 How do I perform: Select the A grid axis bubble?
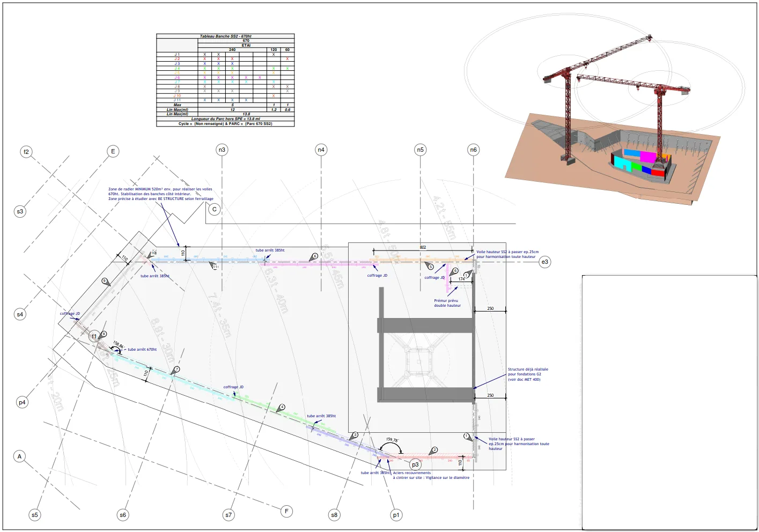(19, 456)
